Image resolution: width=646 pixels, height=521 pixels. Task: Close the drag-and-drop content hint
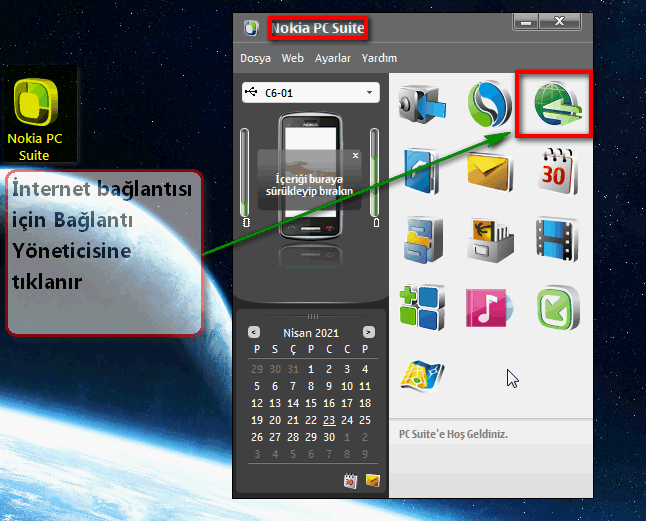[x=356, y=155]
